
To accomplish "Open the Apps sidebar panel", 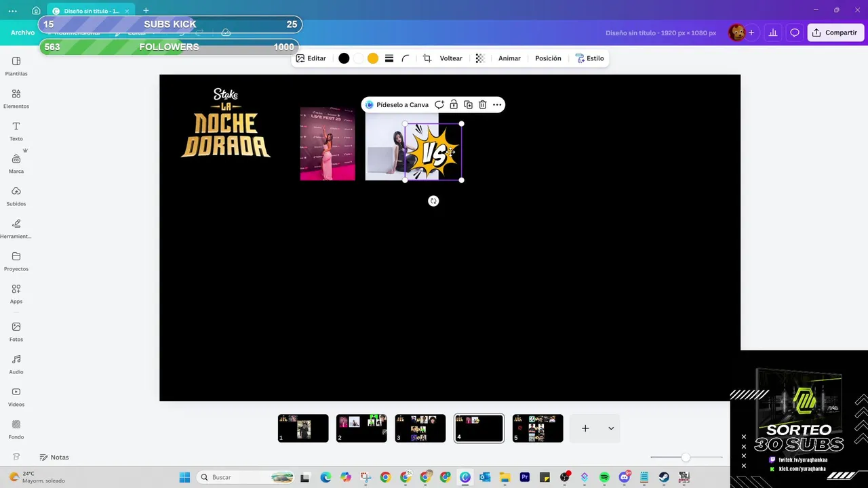I will click(16, 293).
